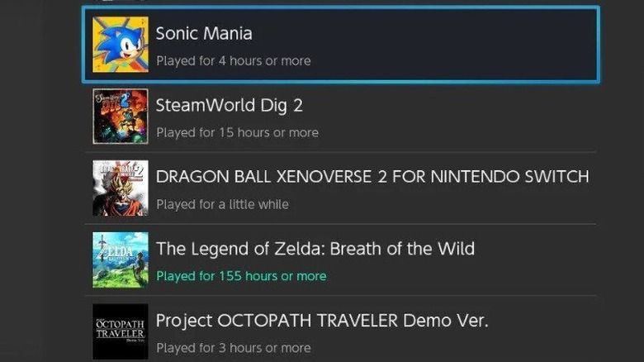Click the Sonic Mania game icon
The width and height of the screenshot is (644, 362).
[121, 45]
